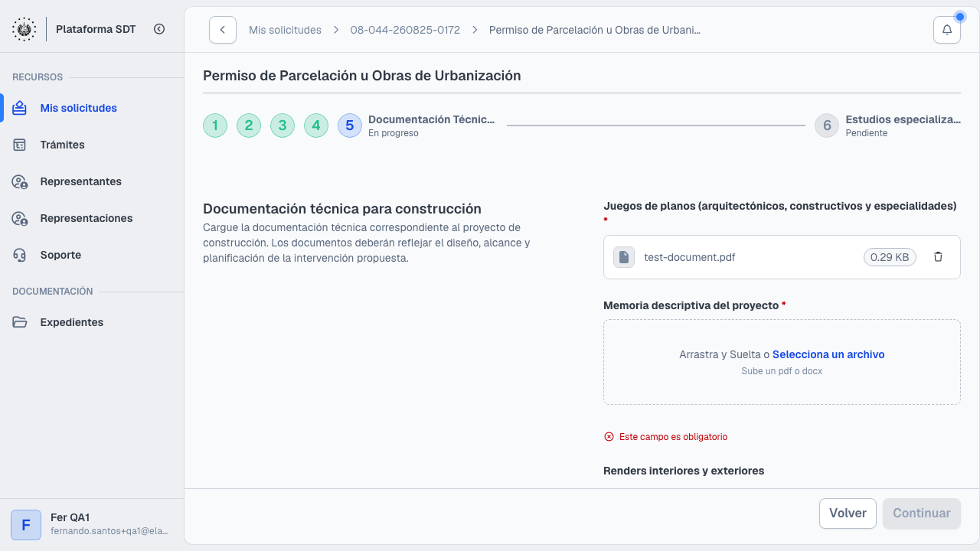Open Representaciones in the sidebar
Screen dimensions: 980x551
pyautogui.click(x=92, y=218)
